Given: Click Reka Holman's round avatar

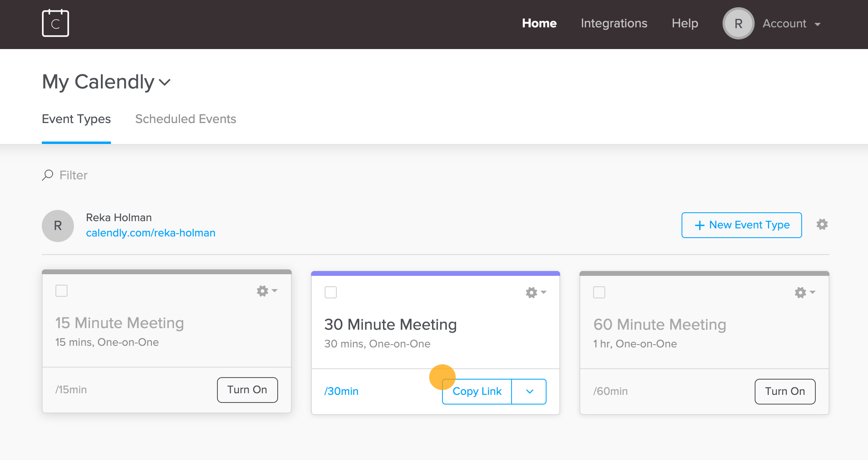Looking at the screenshot, I should [x=58, y=226].
